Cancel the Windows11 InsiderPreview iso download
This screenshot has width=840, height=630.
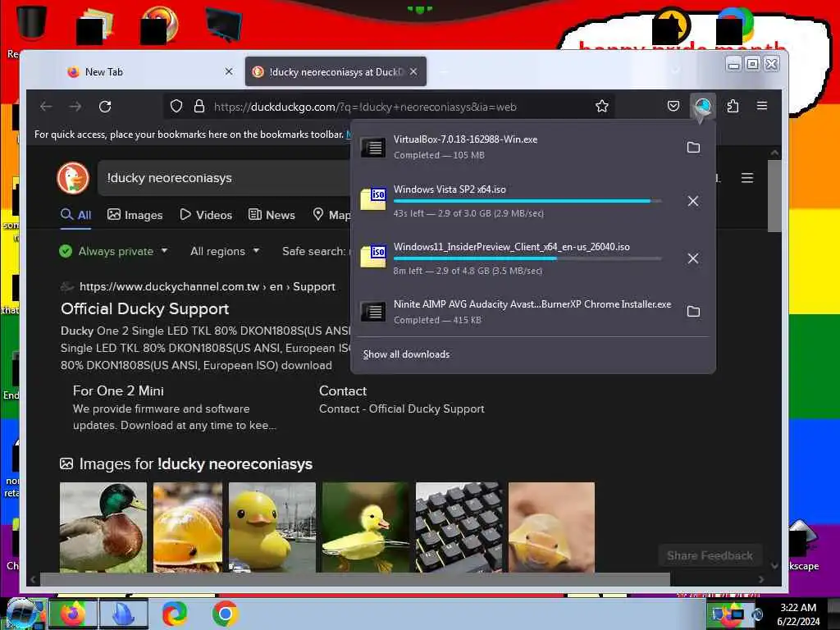click(692, 258)
